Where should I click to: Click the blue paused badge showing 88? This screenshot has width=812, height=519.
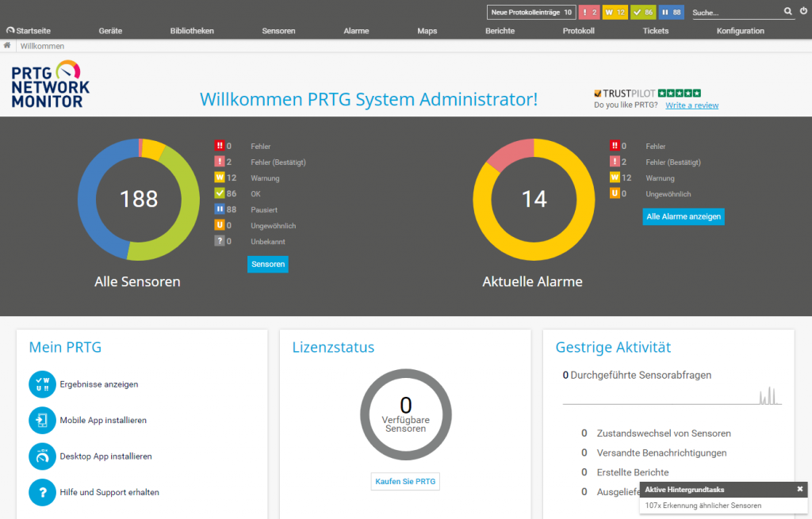click(671, 13)
